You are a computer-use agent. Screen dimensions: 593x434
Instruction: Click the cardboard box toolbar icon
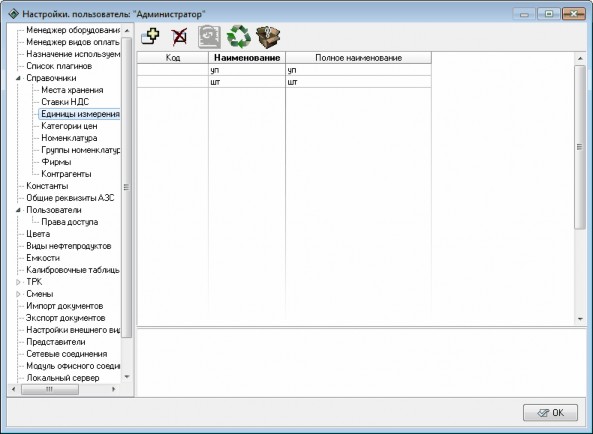[x=268, y=37]
